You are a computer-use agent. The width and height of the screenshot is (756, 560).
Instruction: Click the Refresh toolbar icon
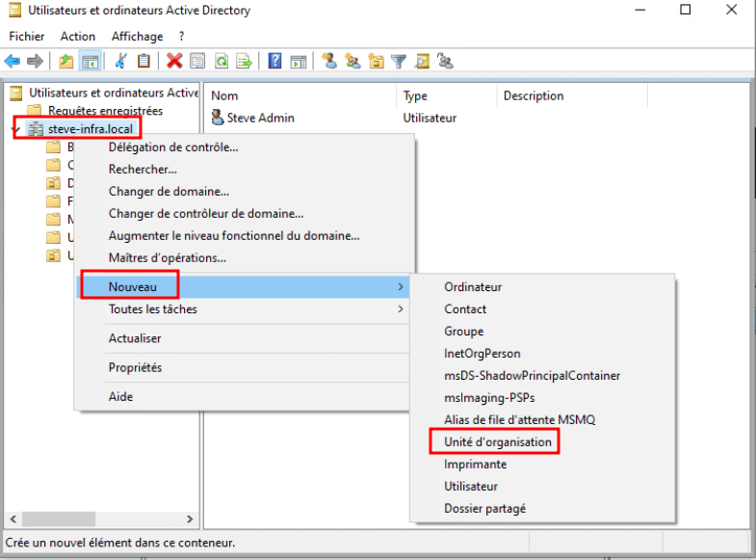tap(222, 61)
